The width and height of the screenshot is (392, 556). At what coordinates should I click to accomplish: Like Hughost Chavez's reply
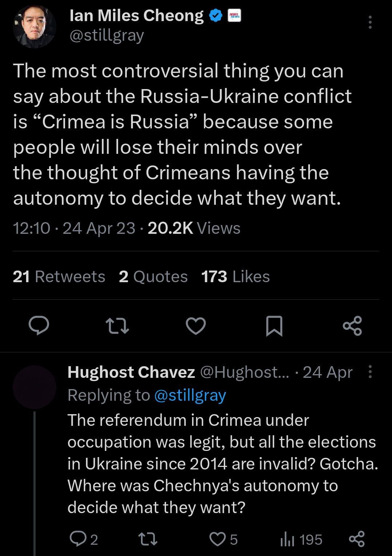pos(225,539)
